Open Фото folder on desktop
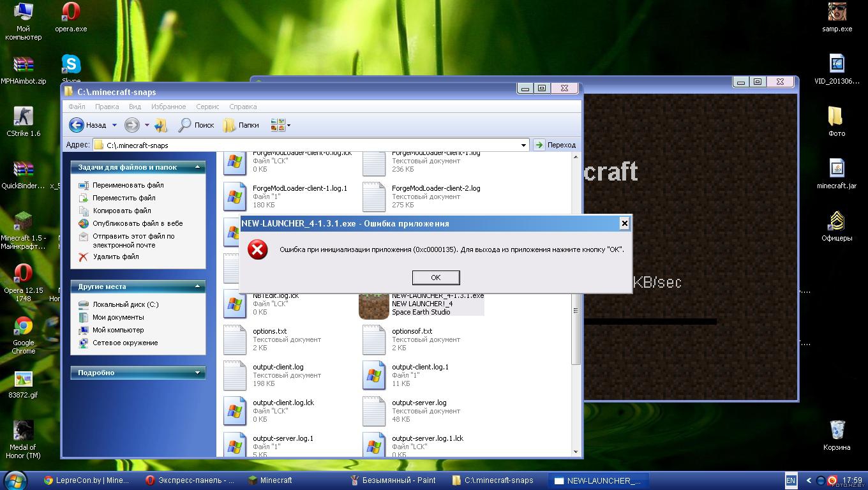The width and height of the screenshot is (868, 490). pos(837,122)
